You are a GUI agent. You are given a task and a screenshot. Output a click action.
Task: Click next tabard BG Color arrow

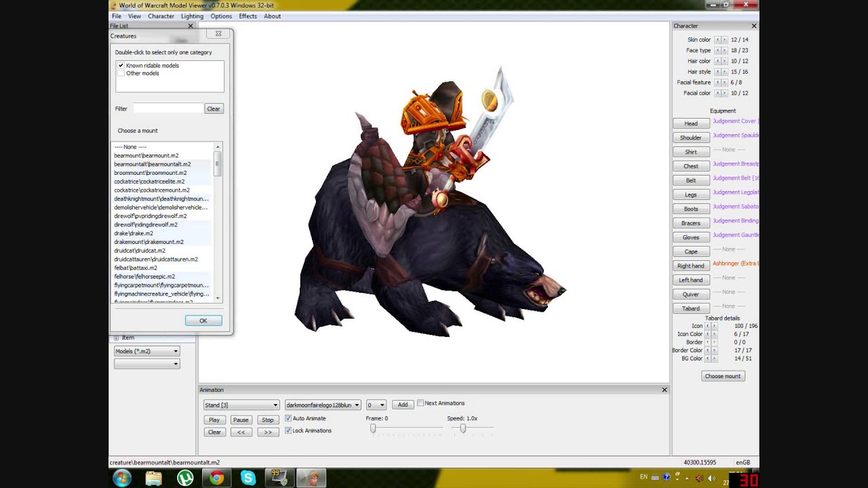713,359
